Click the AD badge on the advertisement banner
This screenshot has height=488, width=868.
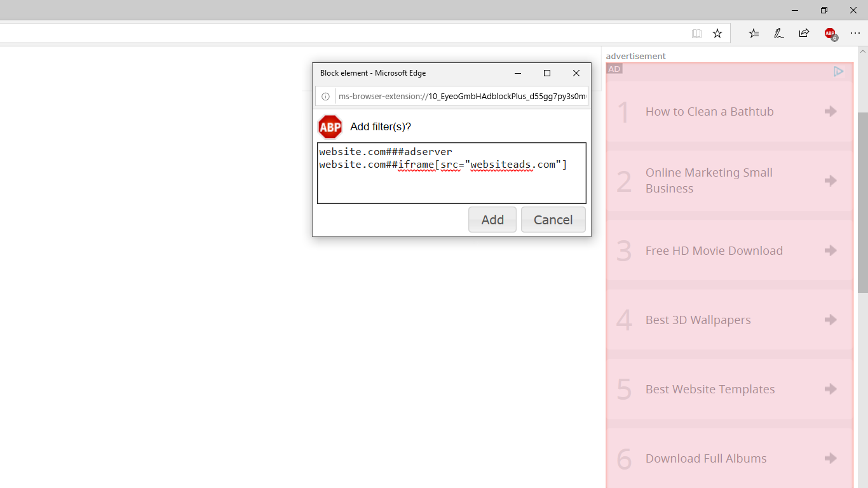coord(614,69)
